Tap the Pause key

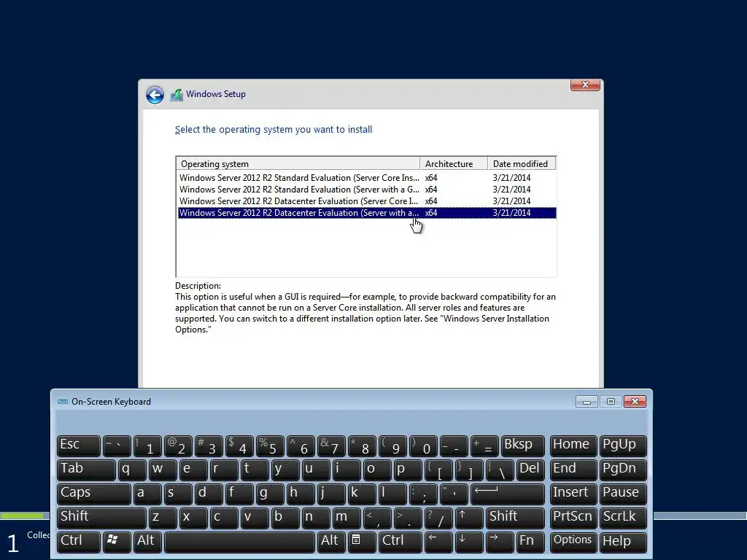(x=623, y=494)
